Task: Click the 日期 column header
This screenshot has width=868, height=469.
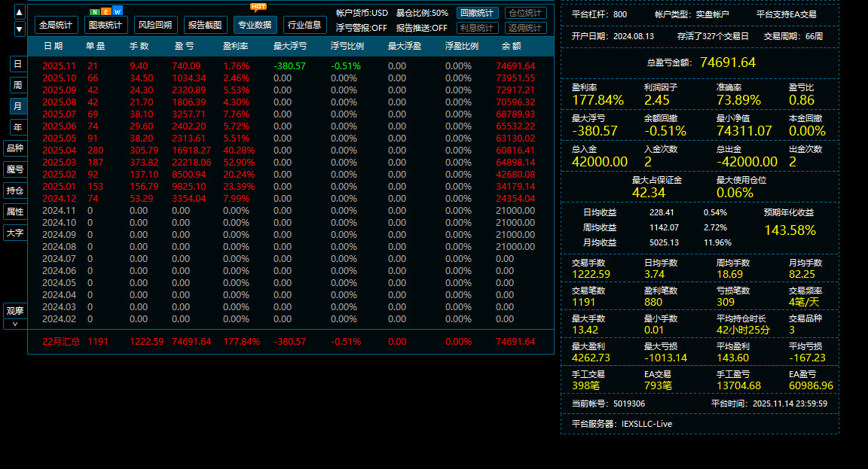Action: 53,46
